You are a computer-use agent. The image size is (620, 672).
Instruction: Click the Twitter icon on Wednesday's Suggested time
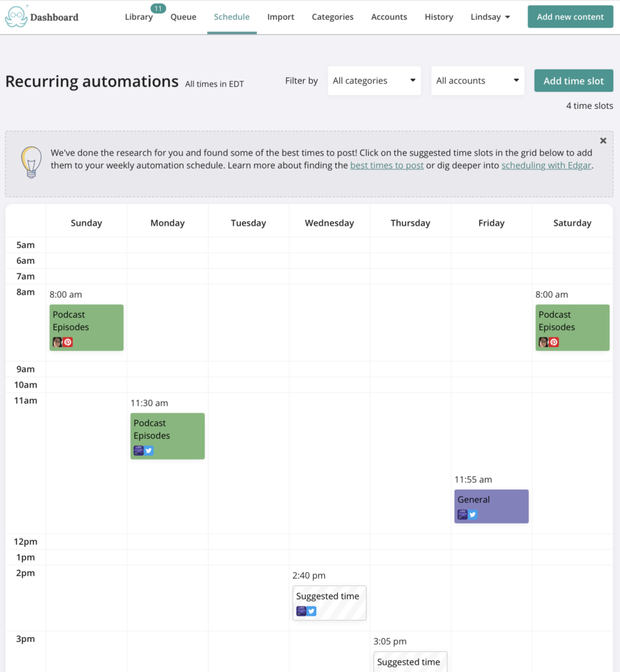click(x=311, y=610)
